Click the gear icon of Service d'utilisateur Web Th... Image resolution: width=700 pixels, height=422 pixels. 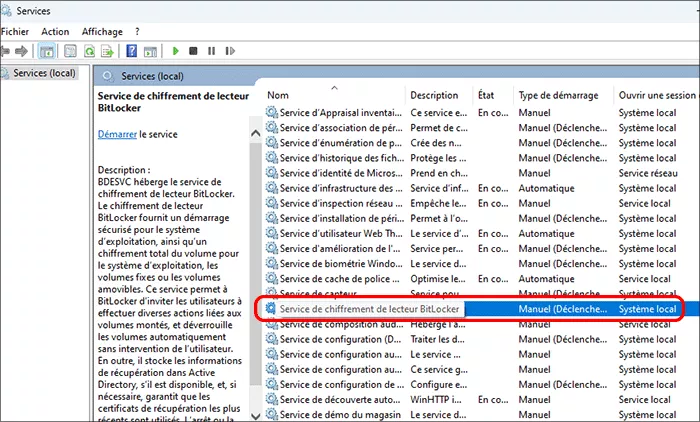pos(271,233)
